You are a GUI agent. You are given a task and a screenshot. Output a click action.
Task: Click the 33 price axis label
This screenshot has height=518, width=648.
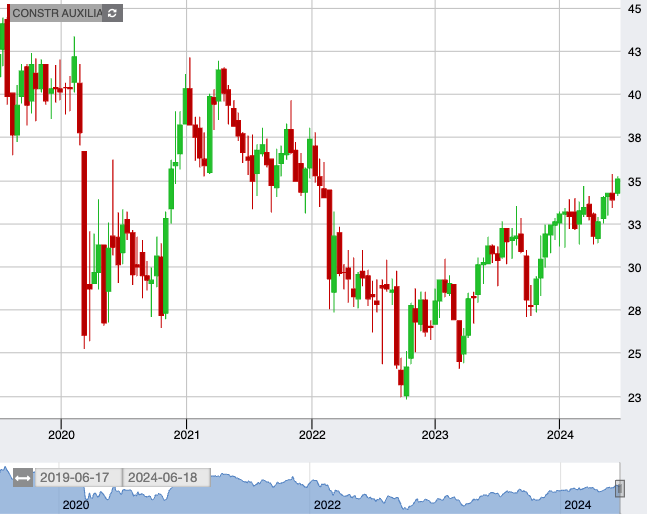pos(634,225)
